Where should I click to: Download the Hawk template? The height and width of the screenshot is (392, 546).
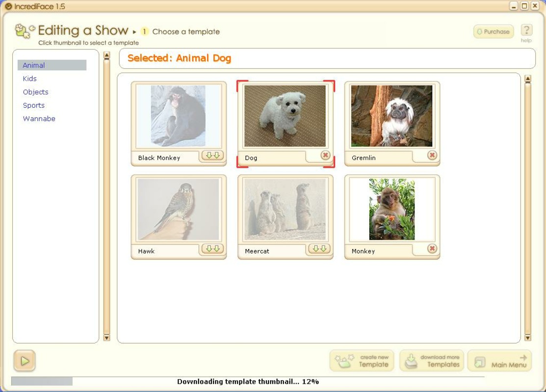click(212, 249)
